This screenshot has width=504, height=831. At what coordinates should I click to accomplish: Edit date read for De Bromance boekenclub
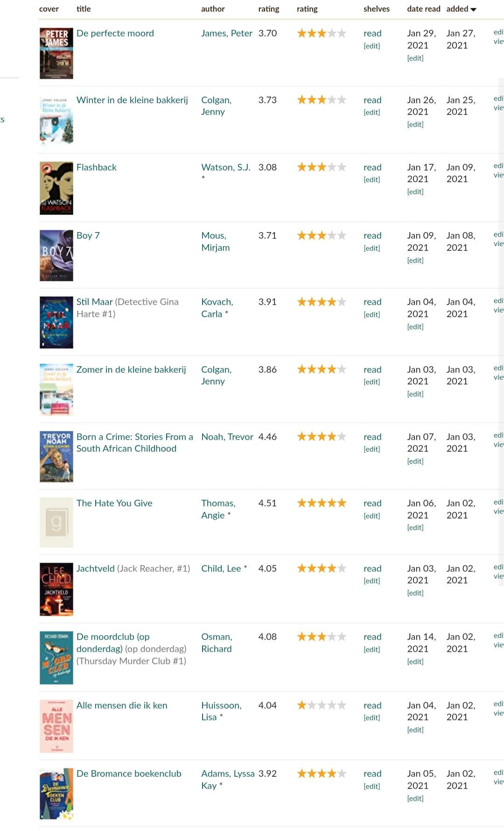coord(415,798)
